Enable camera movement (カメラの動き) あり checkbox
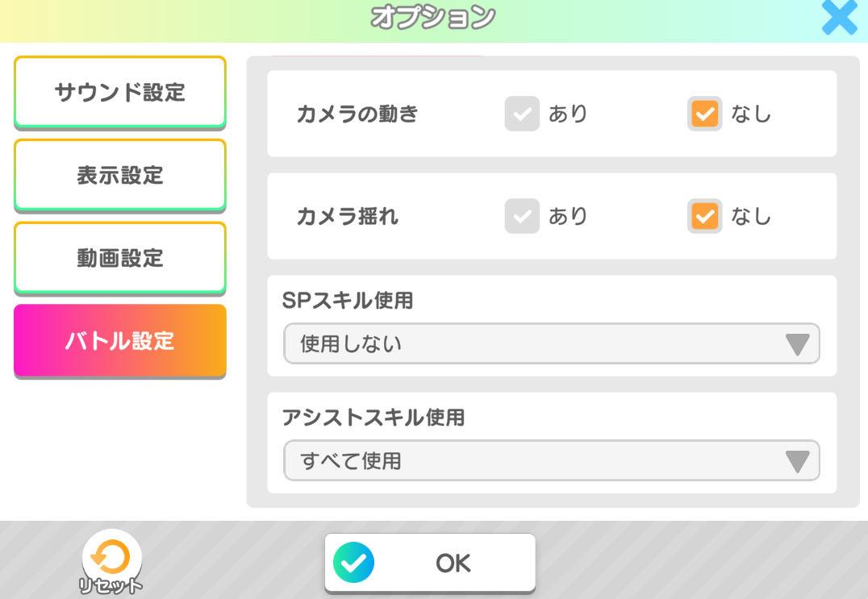The image size is (868, 599). [522, 114]
